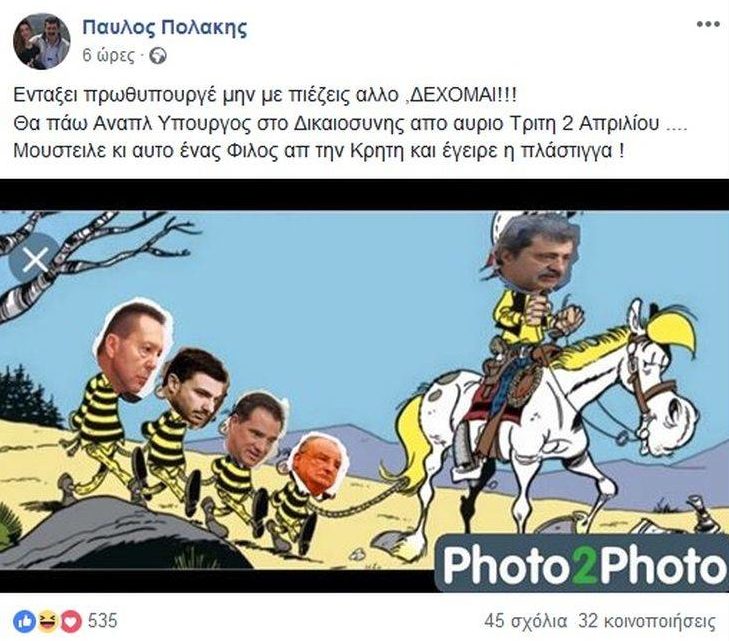
Task: Open the 32 κοινοποιήσεις shares link
Action: [647, 621]
